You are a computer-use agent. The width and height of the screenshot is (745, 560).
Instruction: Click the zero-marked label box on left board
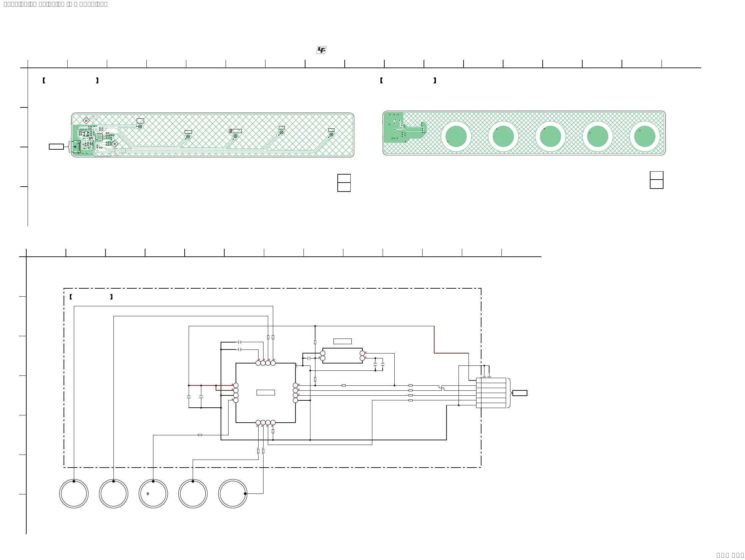[236, 131]
